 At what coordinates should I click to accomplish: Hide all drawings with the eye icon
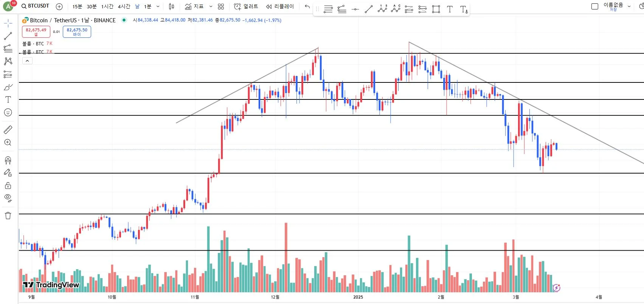[x=8, y=198]
